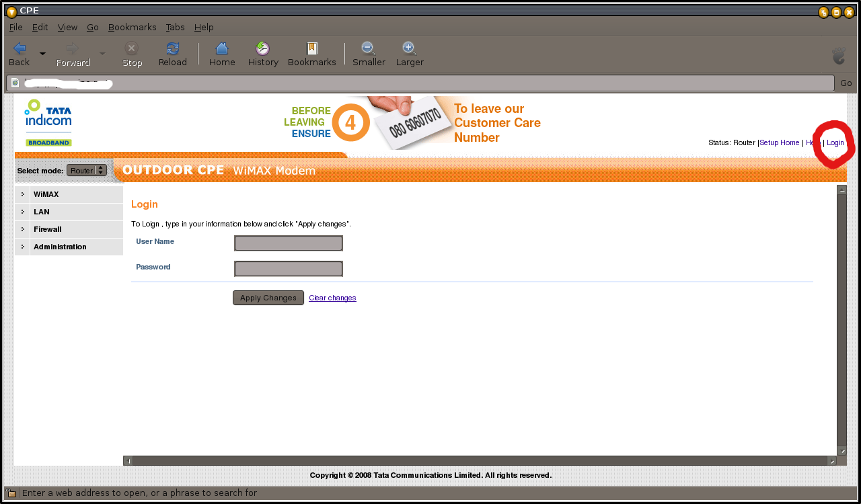
Task: Click the Password input field
Action: pyautogui.click(x=289, y=269)
